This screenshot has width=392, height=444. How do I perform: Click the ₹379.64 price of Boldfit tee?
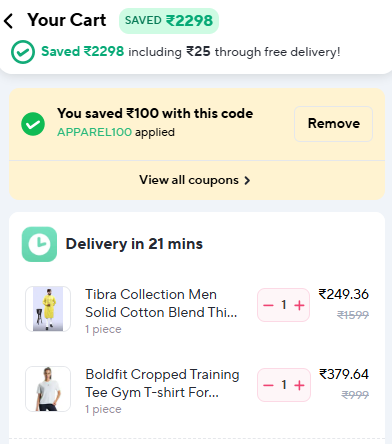click(x=344, y=374)
